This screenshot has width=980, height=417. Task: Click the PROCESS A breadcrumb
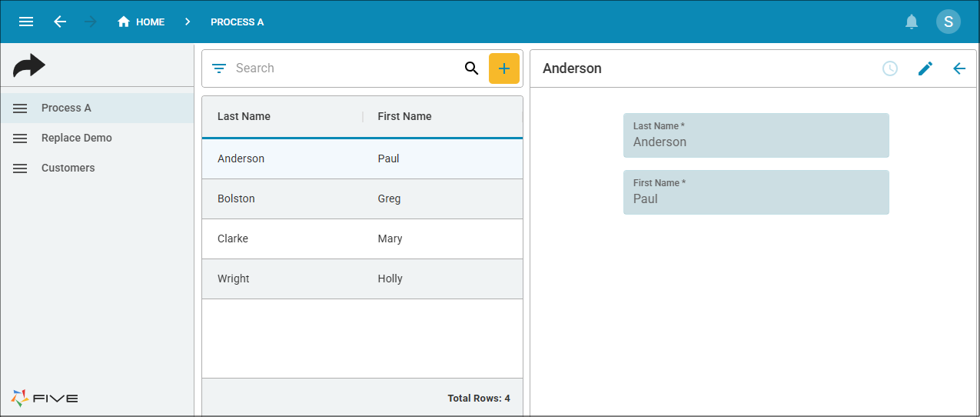pyautogui.click(x=238, y=22)
